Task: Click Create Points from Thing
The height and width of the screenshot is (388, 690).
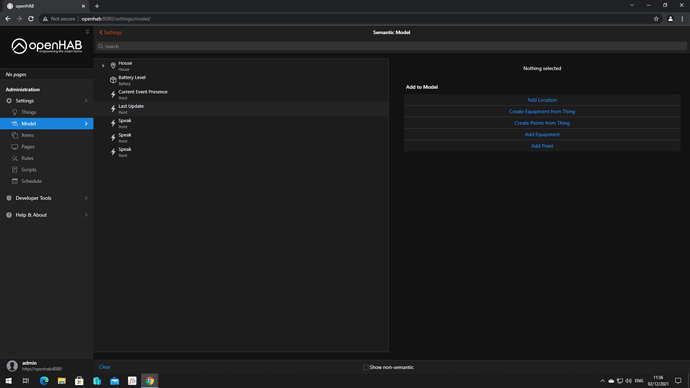Action: pos(542,123)
